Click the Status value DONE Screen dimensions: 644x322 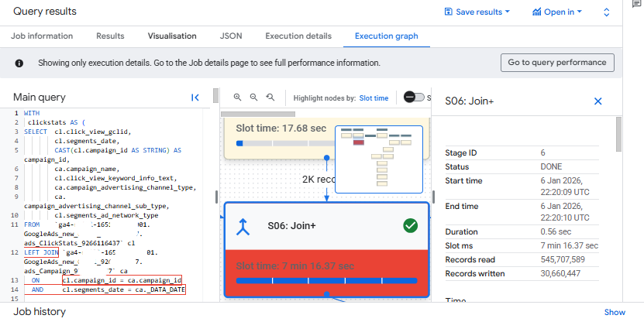(x=551, y=167)
